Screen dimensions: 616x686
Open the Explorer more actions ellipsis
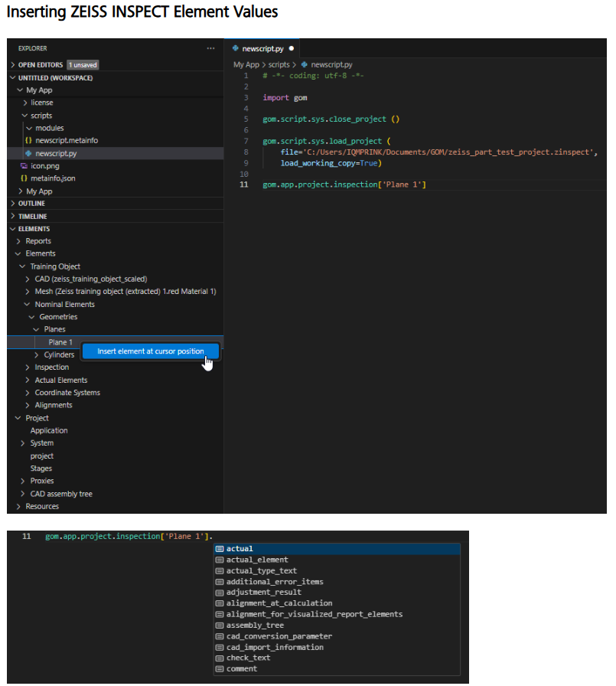pos(210,48)
